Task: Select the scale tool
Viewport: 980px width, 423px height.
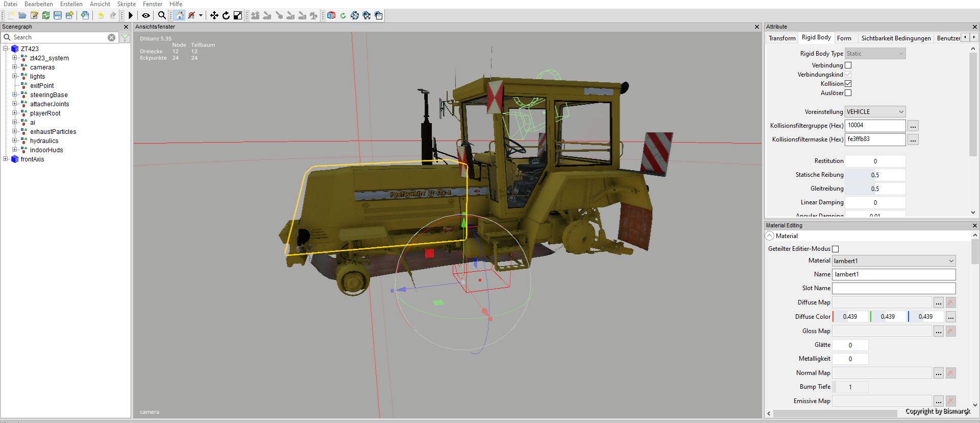Action: pyautogui.click(x=238, y=15)
